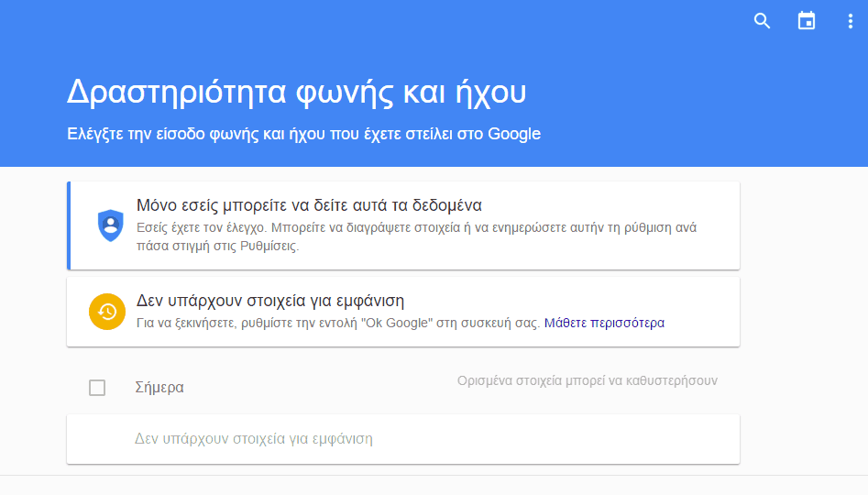
Task: Tick the Σήμερα checkbox
Action: 97,388
